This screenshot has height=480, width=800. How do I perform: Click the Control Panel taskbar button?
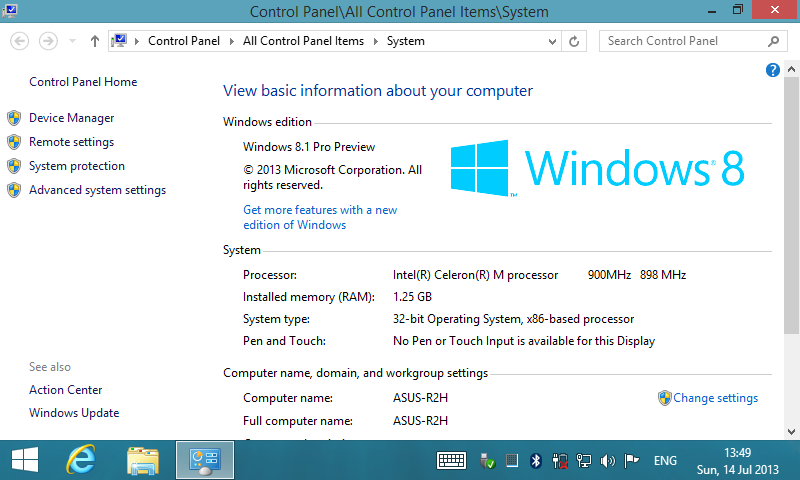[x=205, y=460]
